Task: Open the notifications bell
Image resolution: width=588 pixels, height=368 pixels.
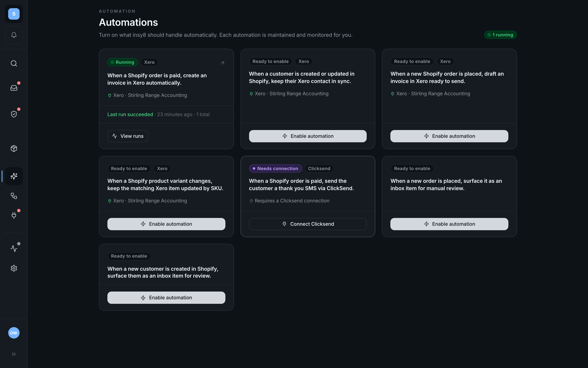Action: (14, 35)
